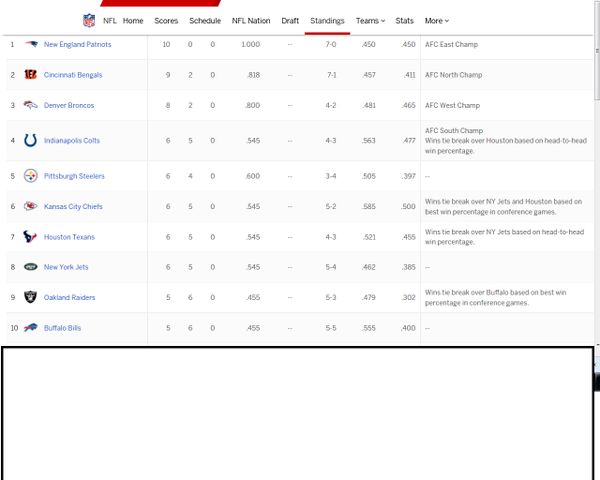This screenshot has height=480, width=600.
Task: Click the NFL text link
Action: point(109,21)
